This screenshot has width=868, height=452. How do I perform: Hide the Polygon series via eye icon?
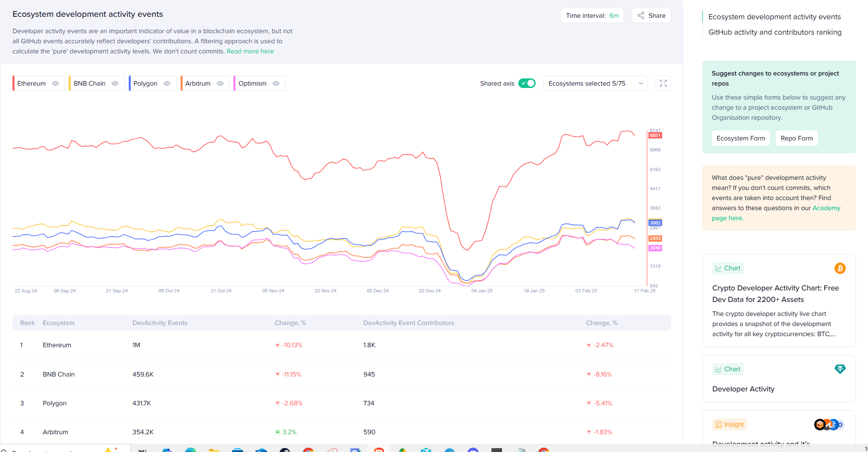(167, 83)
